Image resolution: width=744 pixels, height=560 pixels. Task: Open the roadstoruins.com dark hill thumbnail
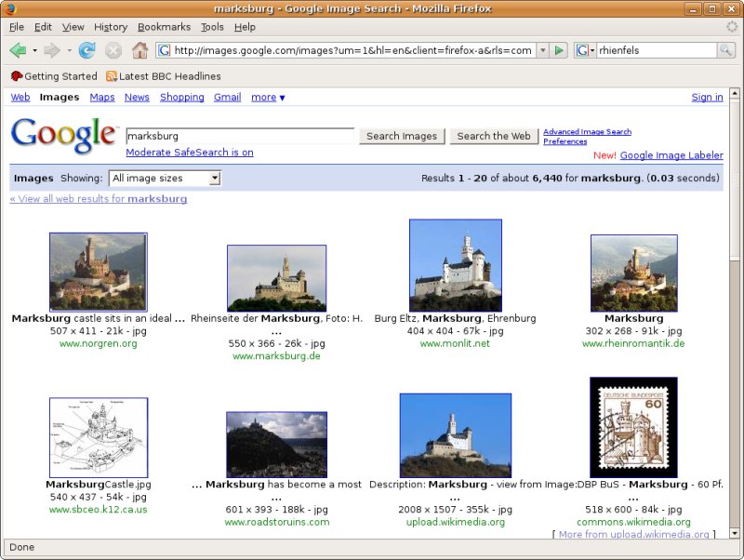click(276, 445)
